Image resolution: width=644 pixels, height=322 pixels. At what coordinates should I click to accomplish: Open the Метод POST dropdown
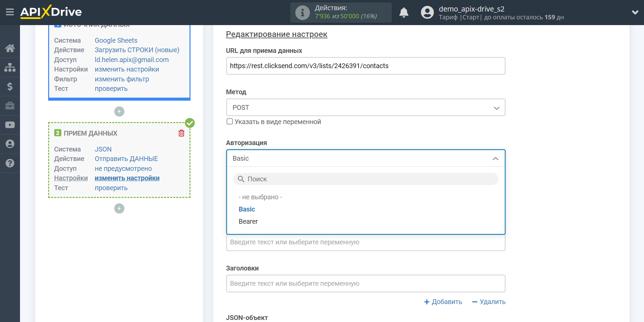pyautogui.click(x=366, y=107)
